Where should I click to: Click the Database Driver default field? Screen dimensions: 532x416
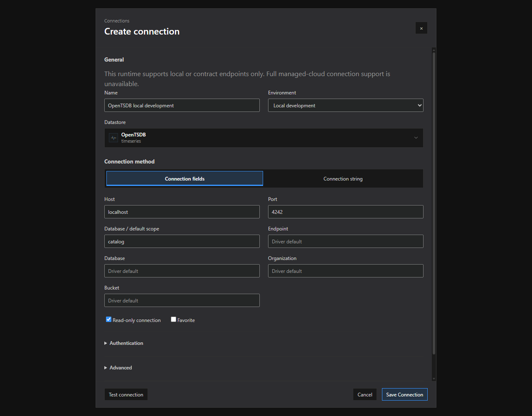click(x=182, y=271)
